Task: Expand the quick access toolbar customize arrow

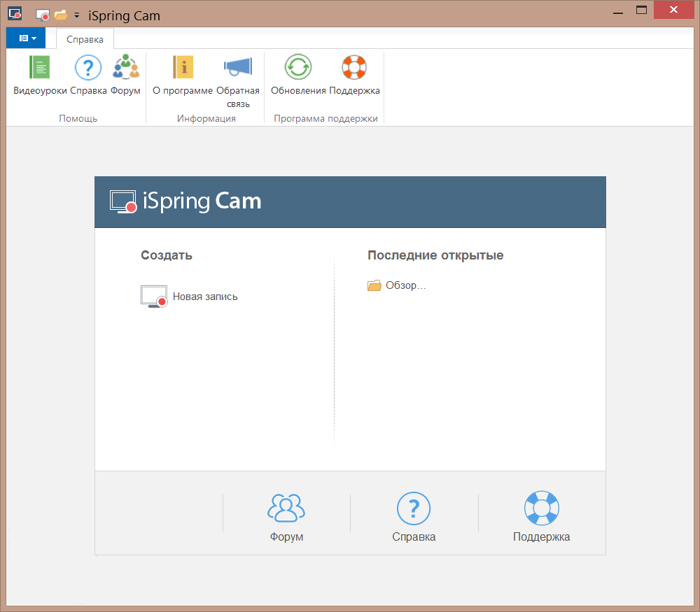Action: pyautogui.click(x=77, y=15)
